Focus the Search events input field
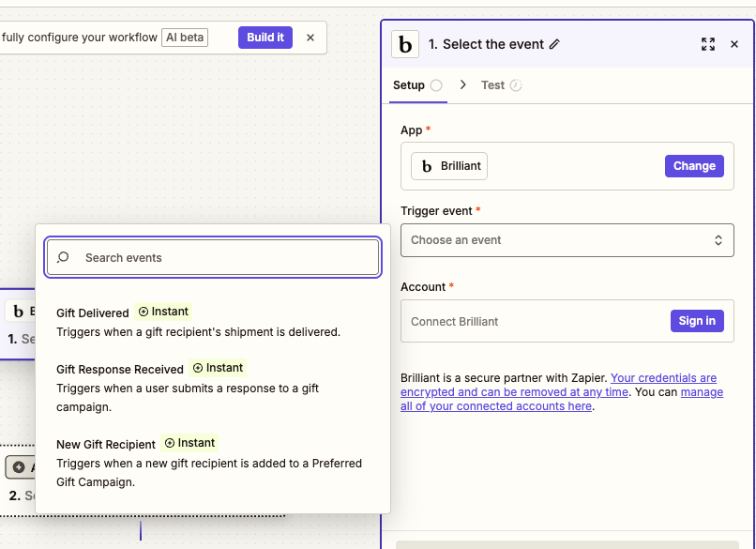756x549 pixels. [x=225, y=257]
